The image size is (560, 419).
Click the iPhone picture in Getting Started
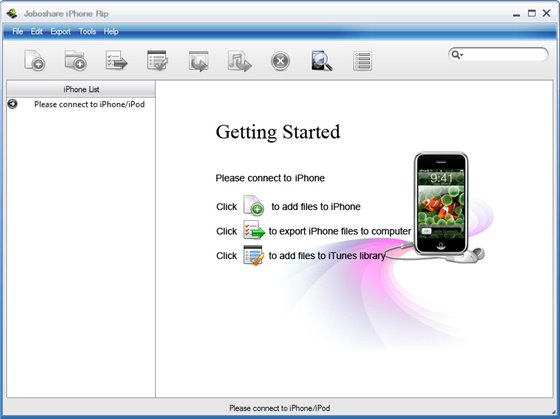point(441,204)
